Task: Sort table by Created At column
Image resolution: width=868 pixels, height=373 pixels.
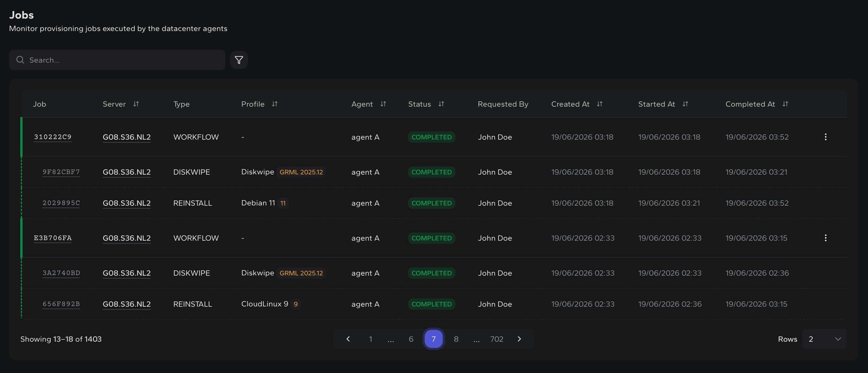Action: [x=599, y=104]
